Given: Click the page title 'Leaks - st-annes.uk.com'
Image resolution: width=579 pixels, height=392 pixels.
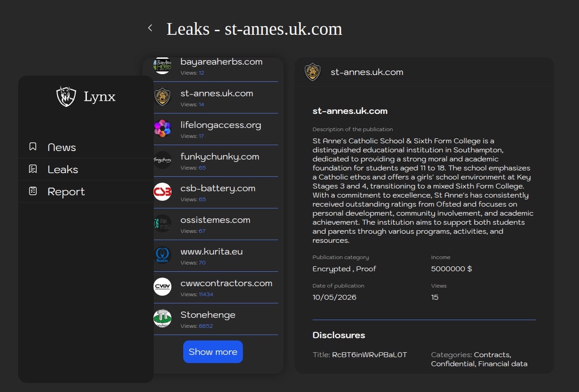Looking at the screenshot, I should point(254,29).
